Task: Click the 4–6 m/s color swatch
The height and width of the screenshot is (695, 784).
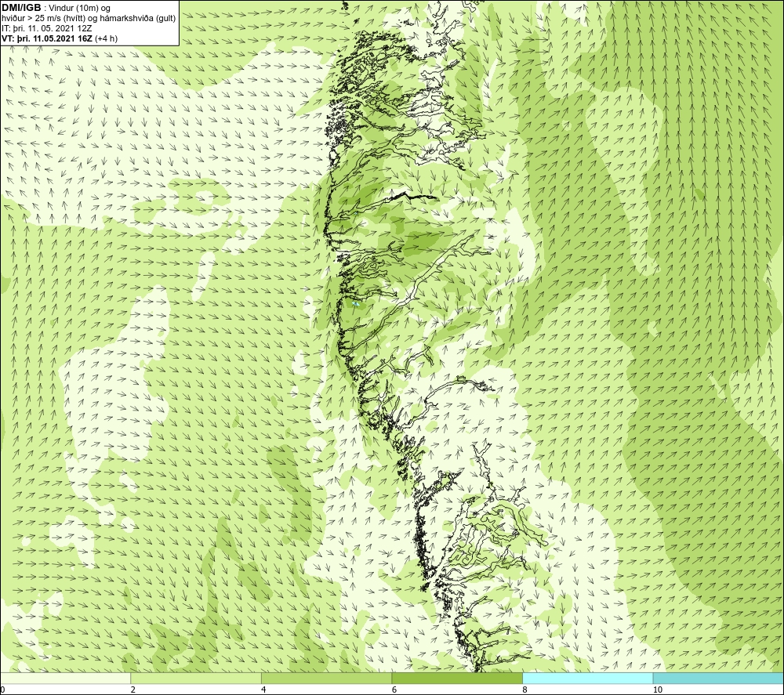Action: coord(326,678)
